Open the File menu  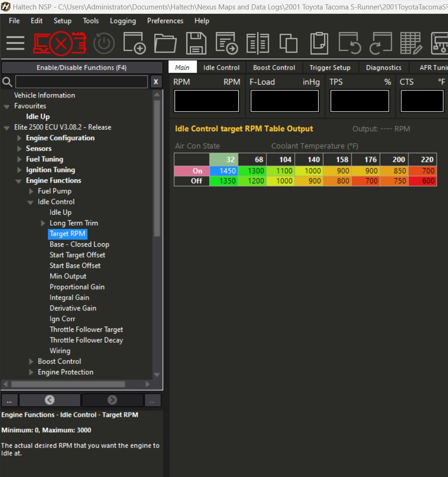(x=14, y=21)
